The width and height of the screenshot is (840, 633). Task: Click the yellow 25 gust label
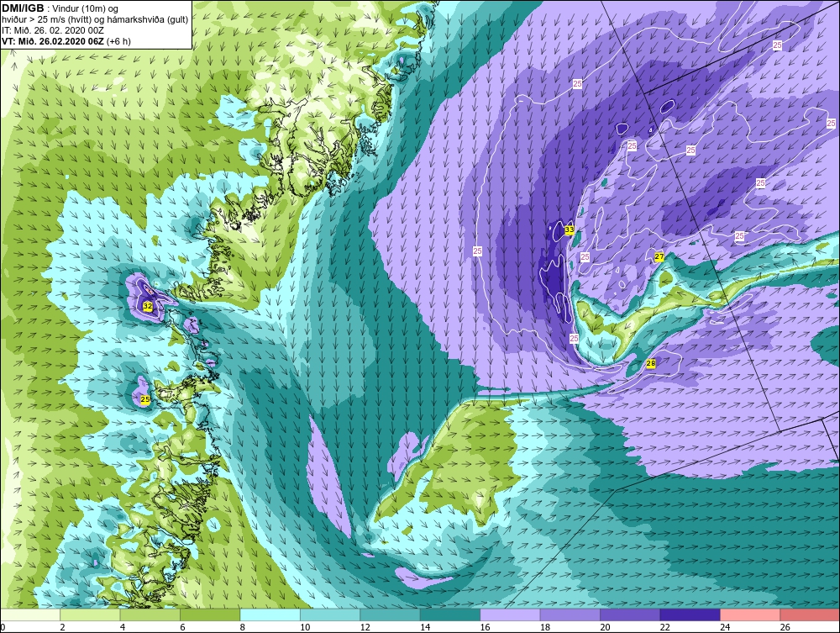click(145, 399)
